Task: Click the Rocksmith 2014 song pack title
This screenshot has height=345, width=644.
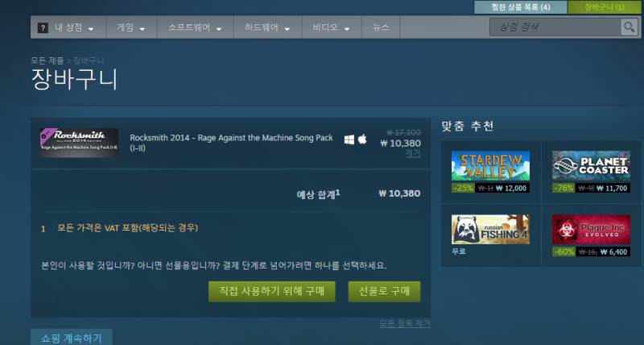Action: click(231, 143)
